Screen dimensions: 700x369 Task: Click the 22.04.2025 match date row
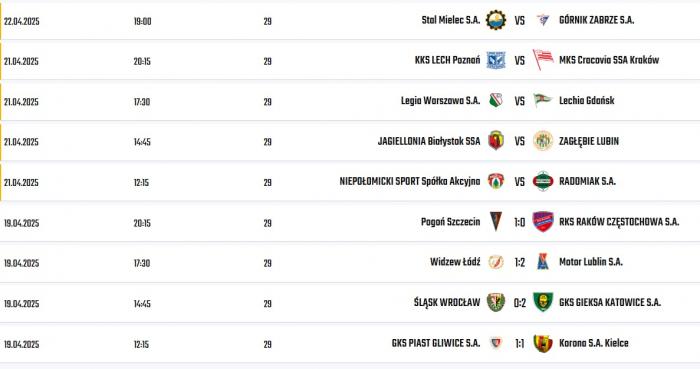350,21
